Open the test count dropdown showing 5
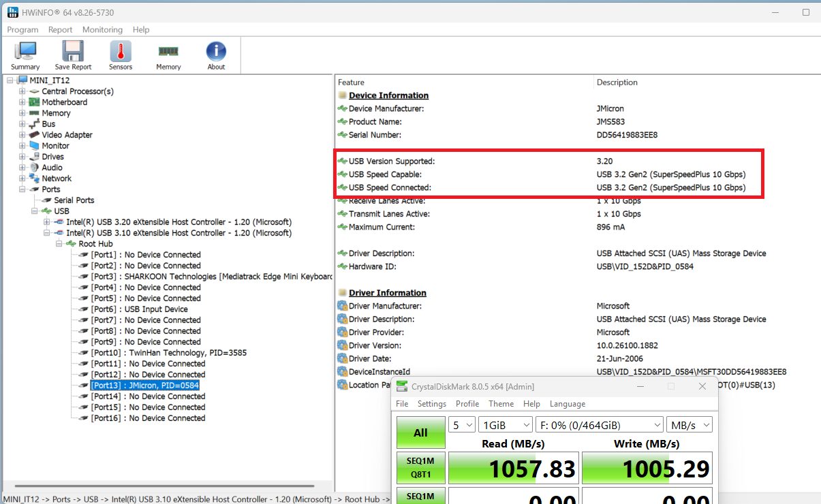The height and width of the screenshot is (504, 821). tap(461, 424)
